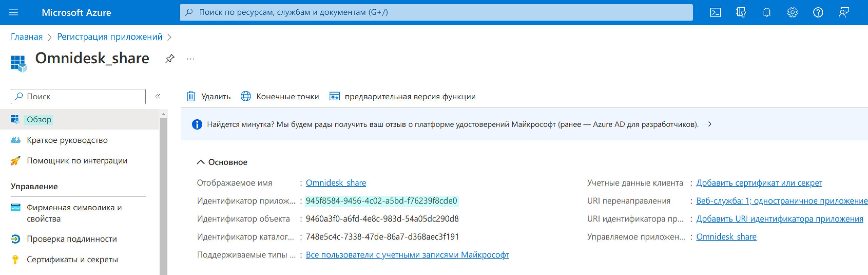Click the Отображаемое имя label
The height and width of the screenshot is (275, 868).
pos(234,182)
